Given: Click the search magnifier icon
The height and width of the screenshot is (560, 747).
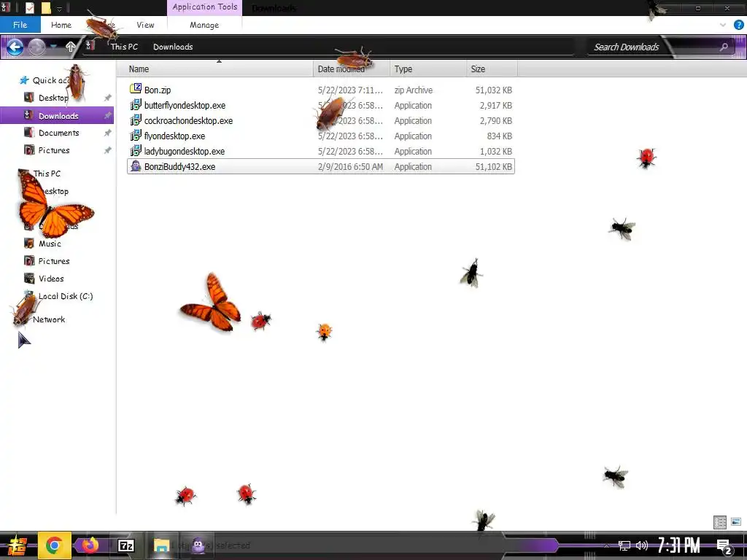Looking at the screenshot, I should [724, 47].
